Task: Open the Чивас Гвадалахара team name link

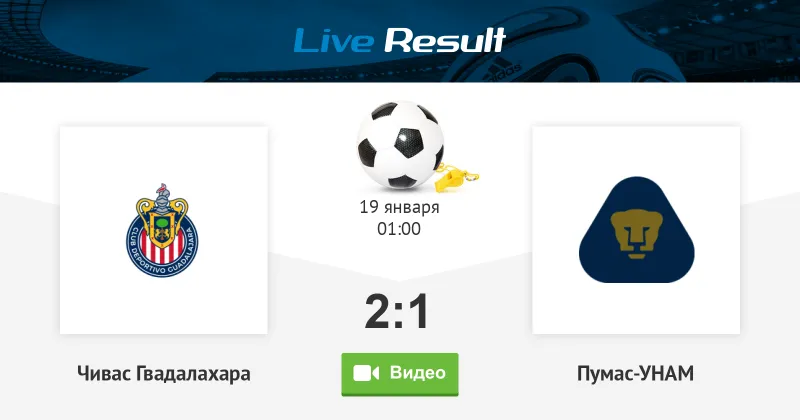Action: (x=164, y=374)
